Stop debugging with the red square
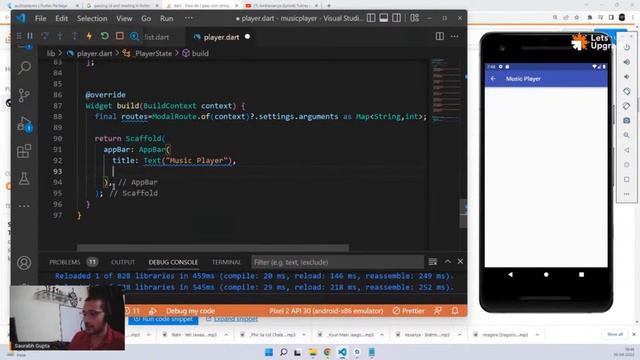The image size is (640, 360). click(120, 36)
